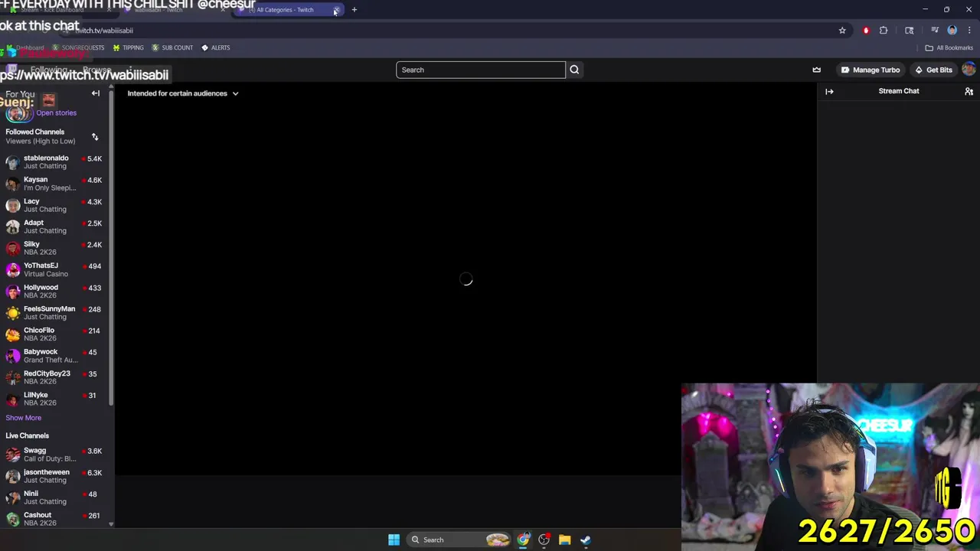Close the All Categories - Twitch tab

[x=335, y=10]
